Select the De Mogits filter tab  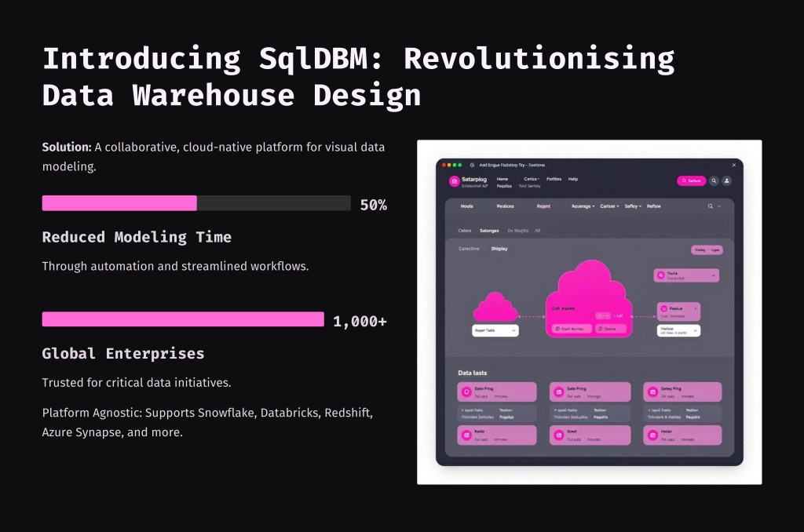point(518,231)
